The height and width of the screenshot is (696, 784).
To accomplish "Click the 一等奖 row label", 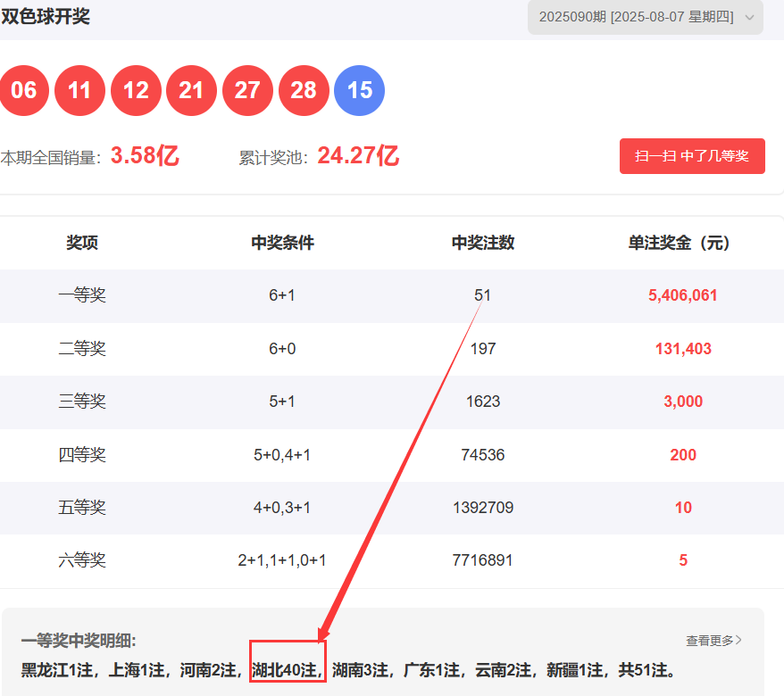I will 82,295.
